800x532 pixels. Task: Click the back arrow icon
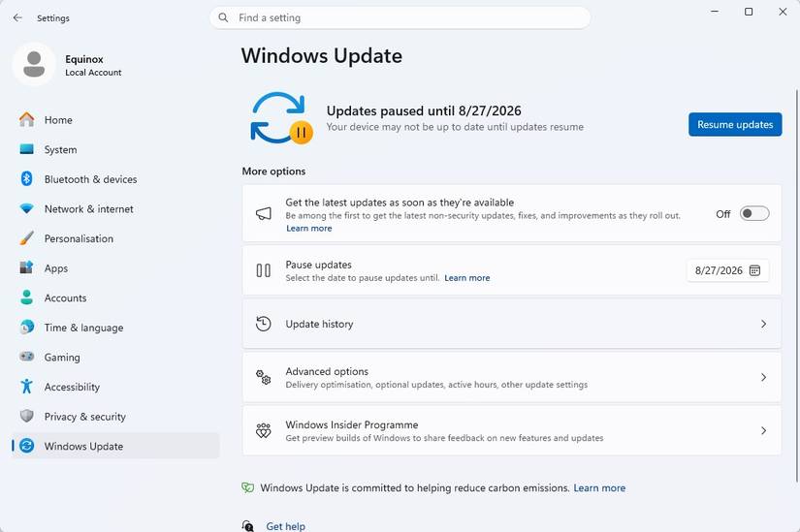click(17, 17)
